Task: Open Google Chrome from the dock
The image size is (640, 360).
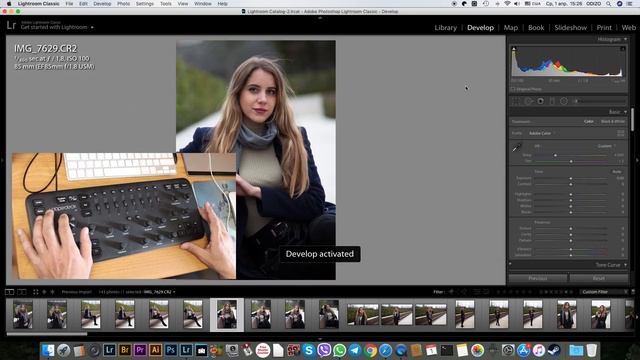Action: 370,350
